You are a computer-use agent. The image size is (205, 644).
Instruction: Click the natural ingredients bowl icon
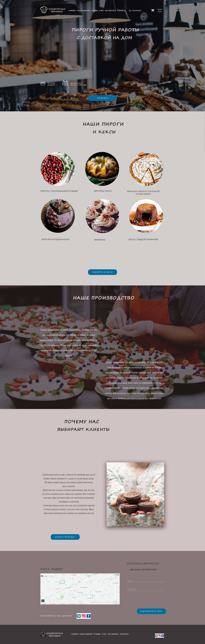43,83
